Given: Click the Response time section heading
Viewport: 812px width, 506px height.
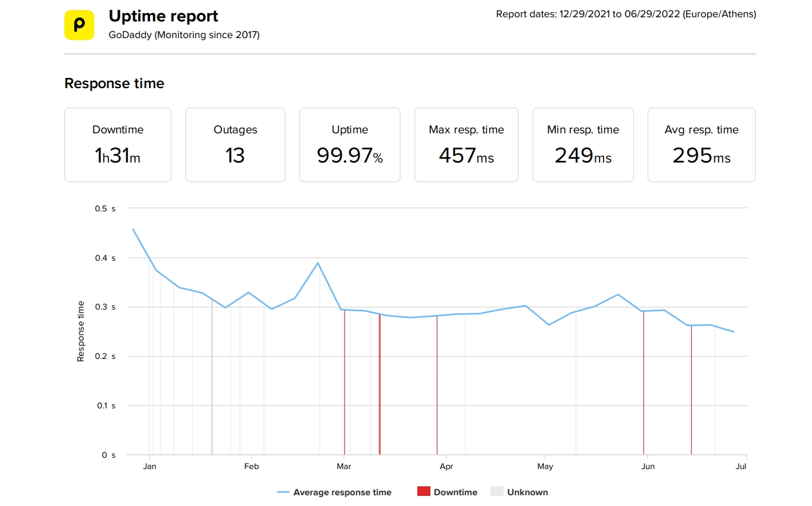Looking at the screenshot, I should [x=114, y=83].
